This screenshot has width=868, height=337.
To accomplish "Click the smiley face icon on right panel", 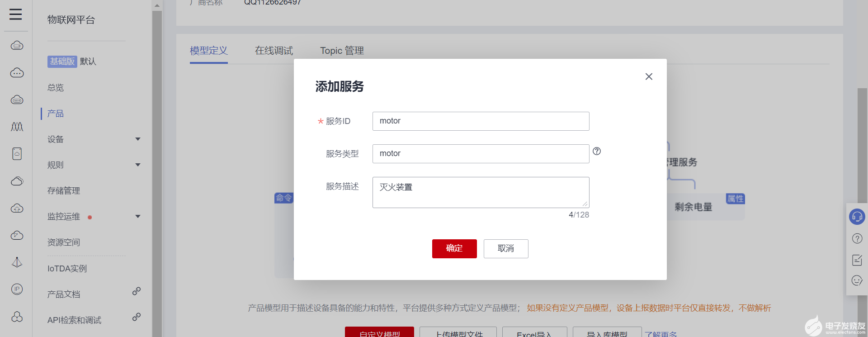I will point(857,280).
